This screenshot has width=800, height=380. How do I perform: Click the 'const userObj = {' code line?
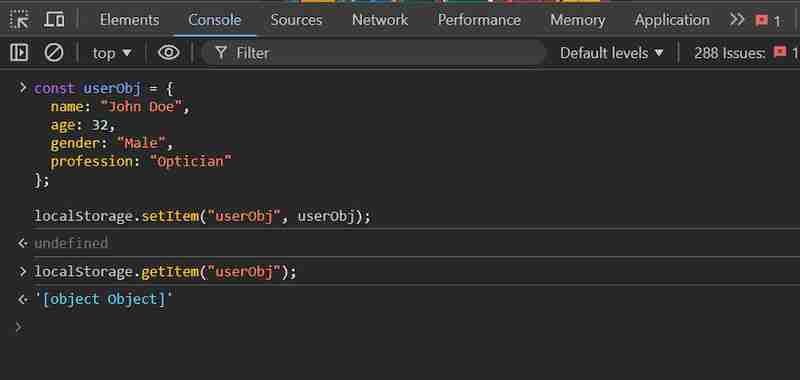pyautogui.click(x=104, y=88)
